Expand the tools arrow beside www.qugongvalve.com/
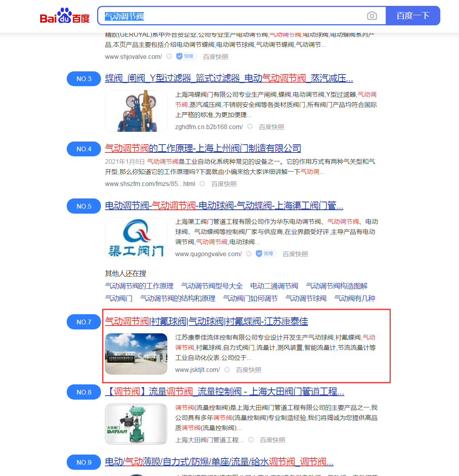The width and height of the screenshot is (459, 476). pos(249,253)
